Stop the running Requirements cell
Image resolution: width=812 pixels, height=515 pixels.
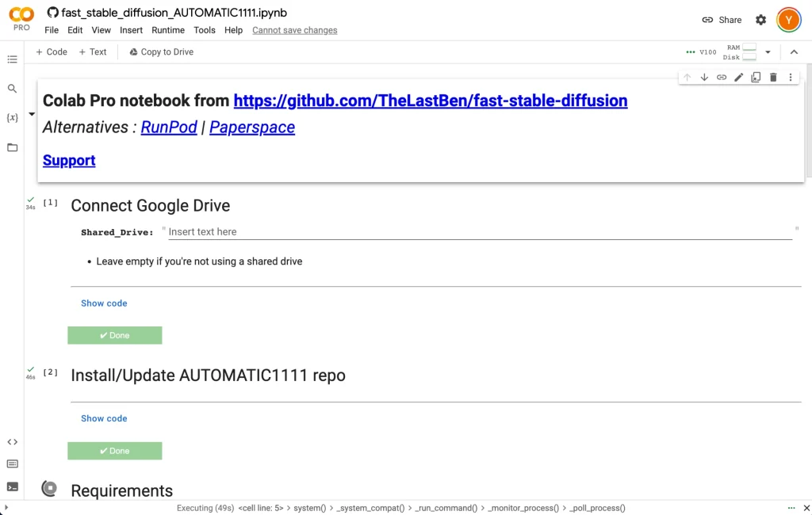(49, 489)
